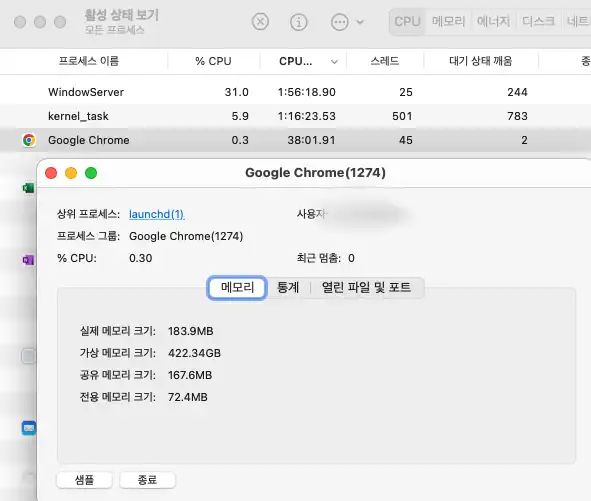
Task: Switch to the 디스크 tab
Action: tap(538, 21)
